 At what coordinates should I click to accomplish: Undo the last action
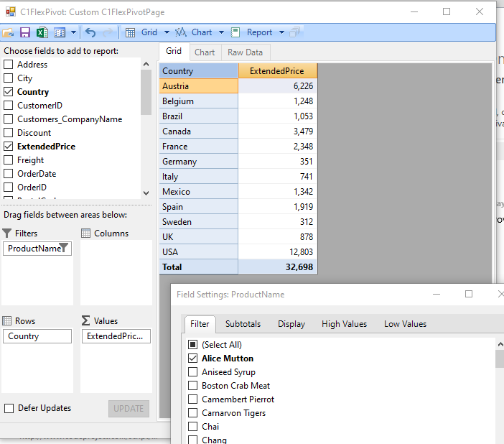pyautogui.click(x=90, y=32)
